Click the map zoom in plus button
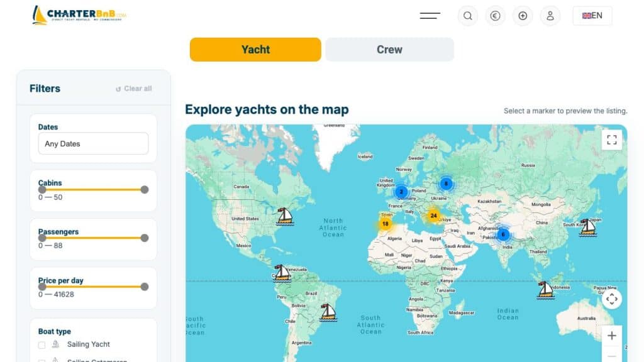The width and height of the screenshot is (644, 362). (611, 336)
